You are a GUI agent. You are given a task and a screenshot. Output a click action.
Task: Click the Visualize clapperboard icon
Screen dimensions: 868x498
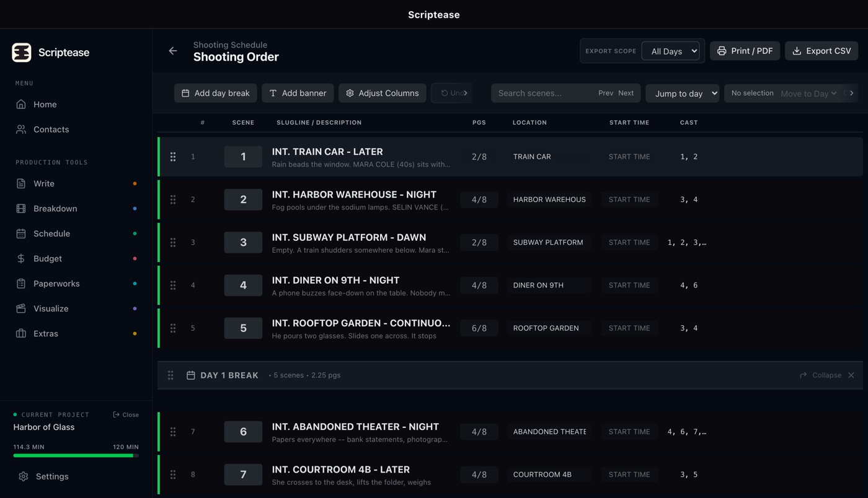[21, 308]
